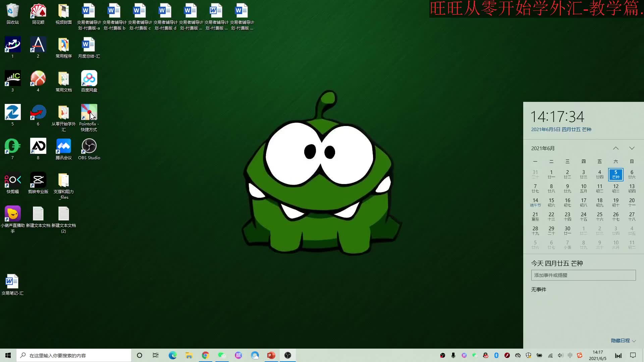This screenshot has height=362, width=644.
Task: Go to previous month in calendar
Action: (616, 148)
